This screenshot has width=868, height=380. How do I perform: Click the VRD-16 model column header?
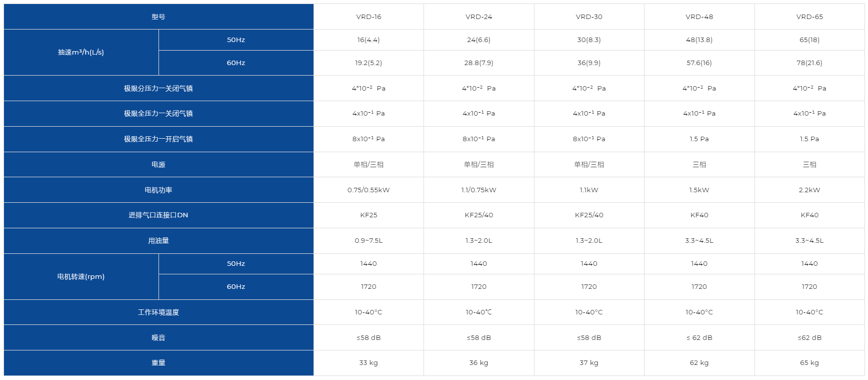[368, 17]
